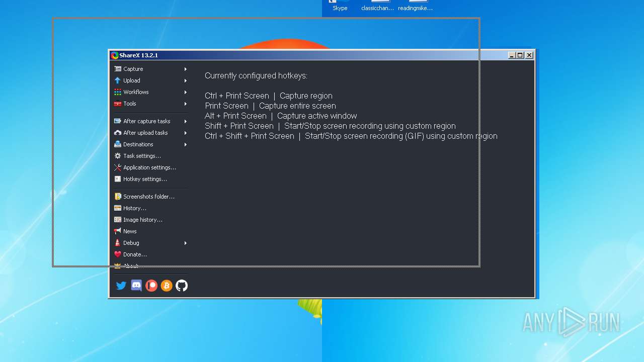Click the Task settings gear icon
644x362 pixels.
[118, 156]
